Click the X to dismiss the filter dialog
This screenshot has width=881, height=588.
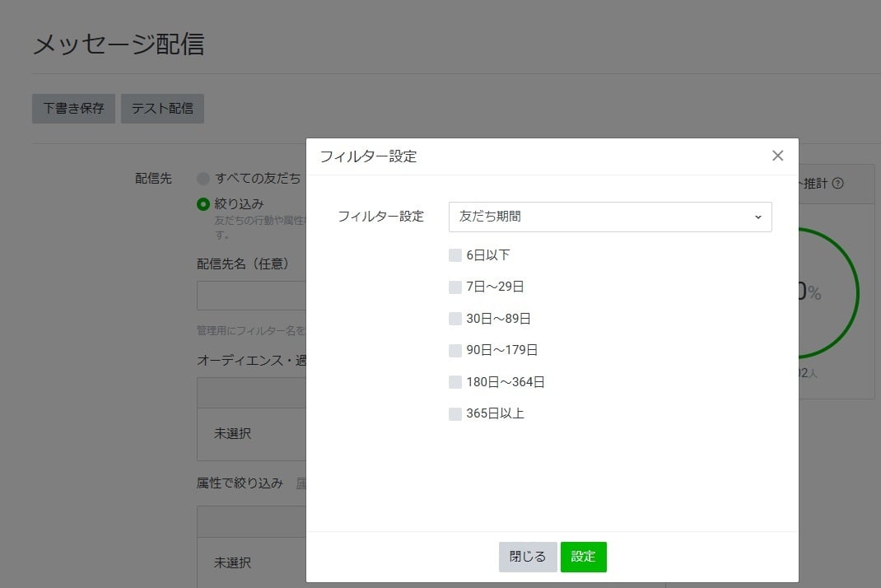[777, 155]
